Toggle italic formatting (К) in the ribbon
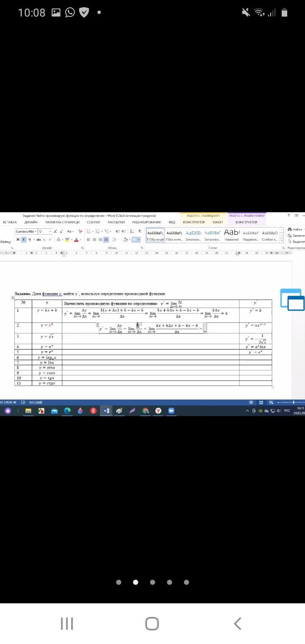The width and height of the screenshot is (305, 644). (x=24, y=240)
